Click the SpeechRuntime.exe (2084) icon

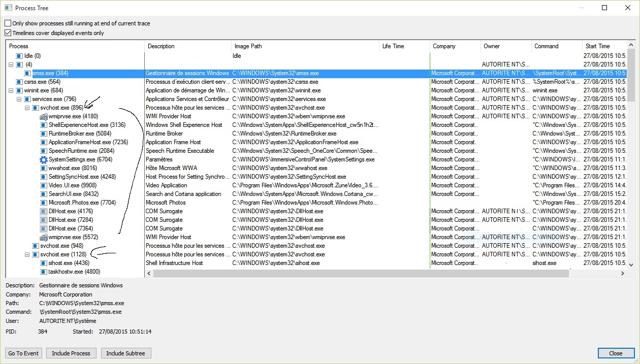pos(44,151)
